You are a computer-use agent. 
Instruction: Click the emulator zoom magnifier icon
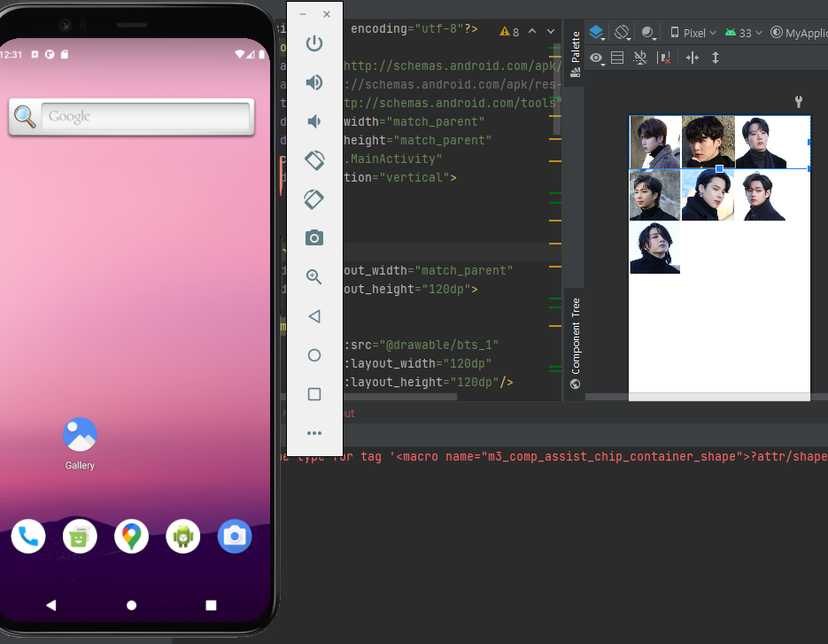(313, 276)
